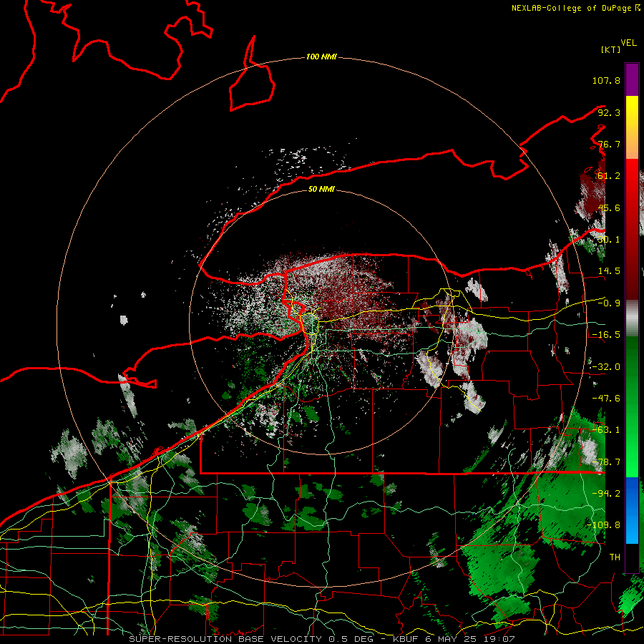Click the -78.7 velocity scale value

(x=606, y=462)
